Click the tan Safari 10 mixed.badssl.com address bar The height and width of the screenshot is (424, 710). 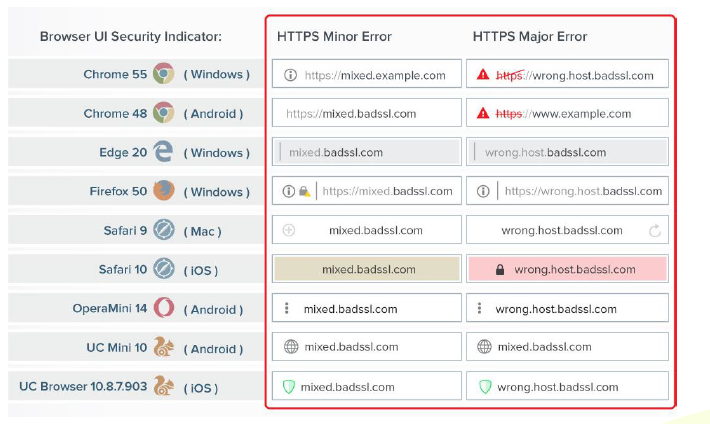click(x=367, y=269)
